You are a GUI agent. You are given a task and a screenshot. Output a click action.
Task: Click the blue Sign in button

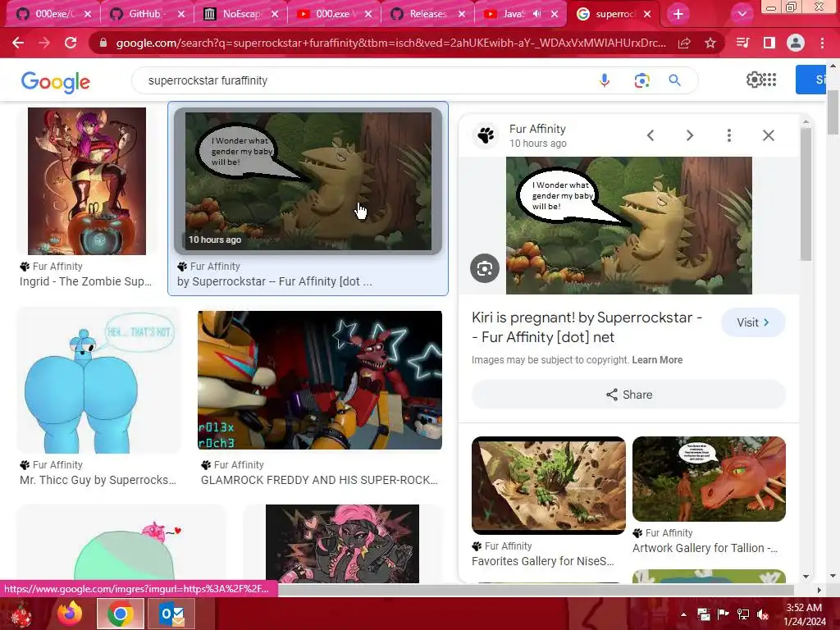pyautogui.click(x=811, y=80)
